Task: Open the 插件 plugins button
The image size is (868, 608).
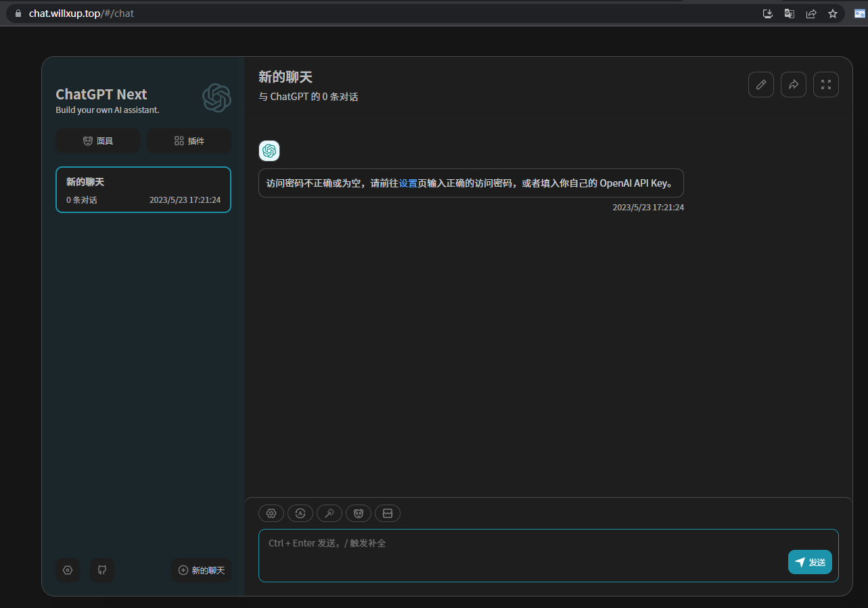Action: (x=189, y=141)
